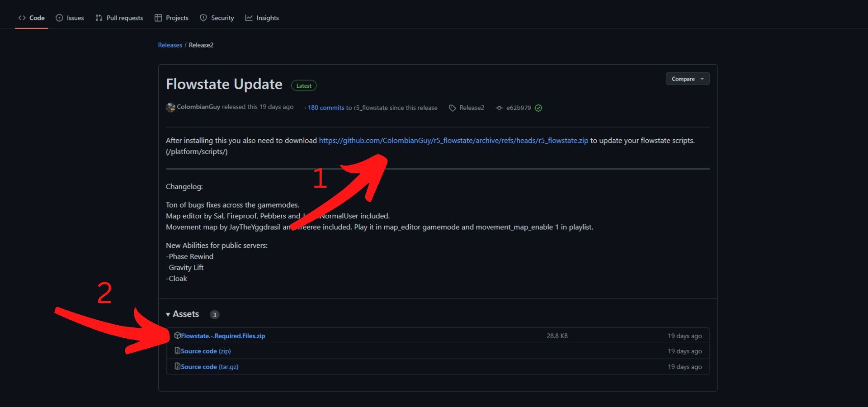Click the ColombianGuy profile link

[x=198, y=107]
